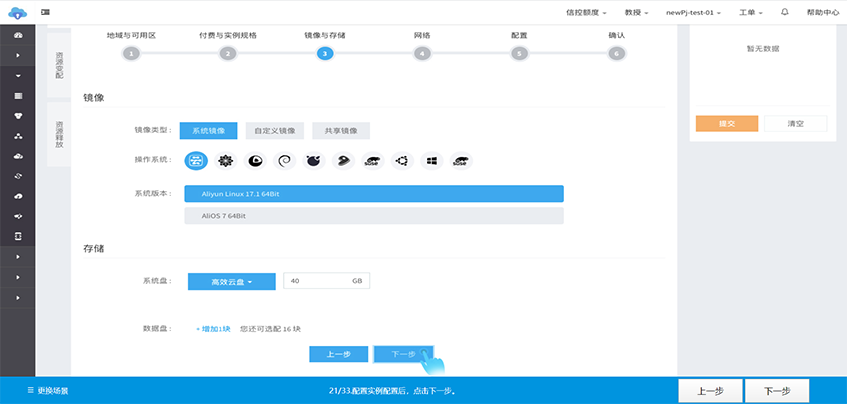This screenshot has height=404, width=847.
Task: Click the orange 提交 button
Action: pos(726,124)
